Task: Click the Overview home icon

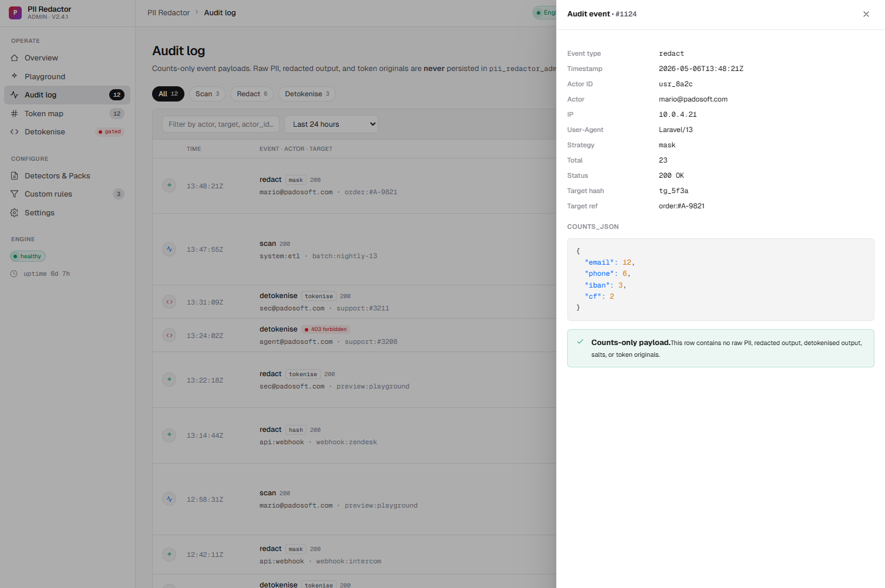Action: 15,58
